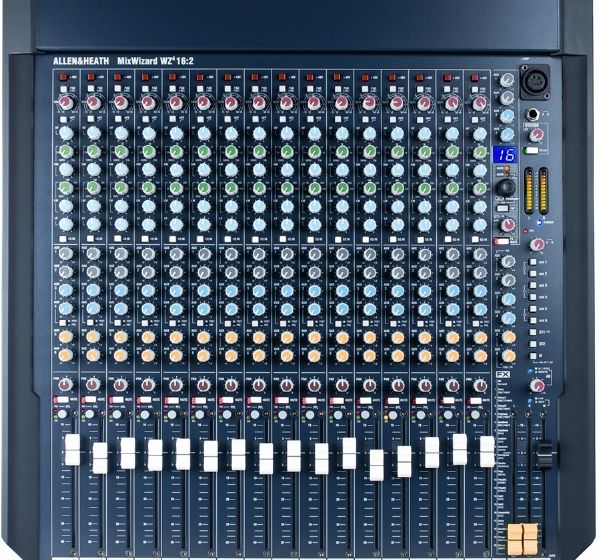Click channel 15 orange Aux 6 knob
This screenshot has width=600, height=560.
tap(452, 356)
